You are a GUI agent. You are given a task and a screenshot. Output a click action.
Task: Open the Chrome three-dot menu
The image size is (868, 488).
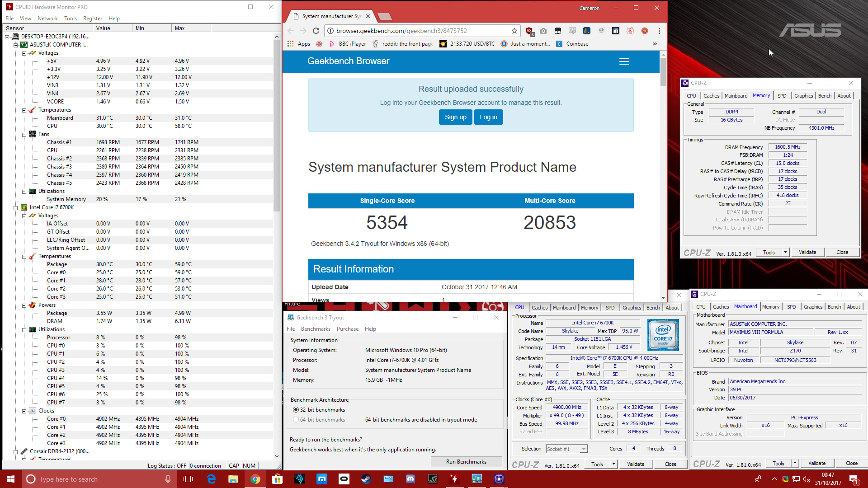659,31
